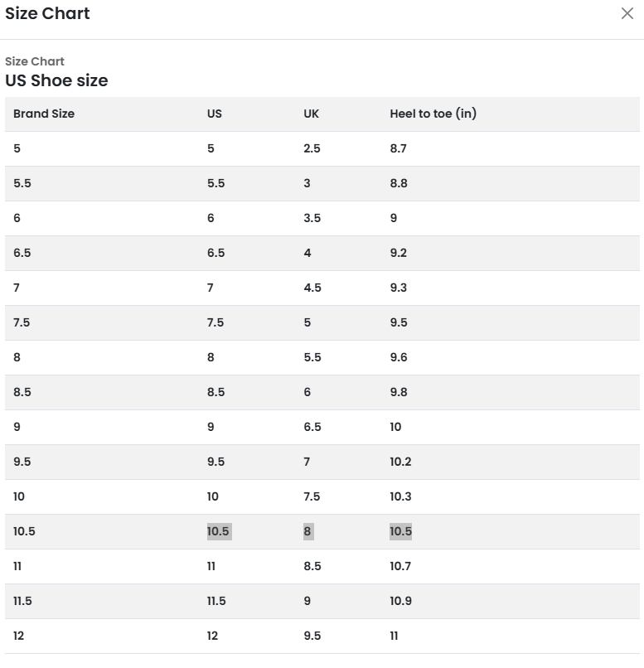Click the Brand Size column header
Image resolution: width=644 pixels, height=668 pixels.
44,114
